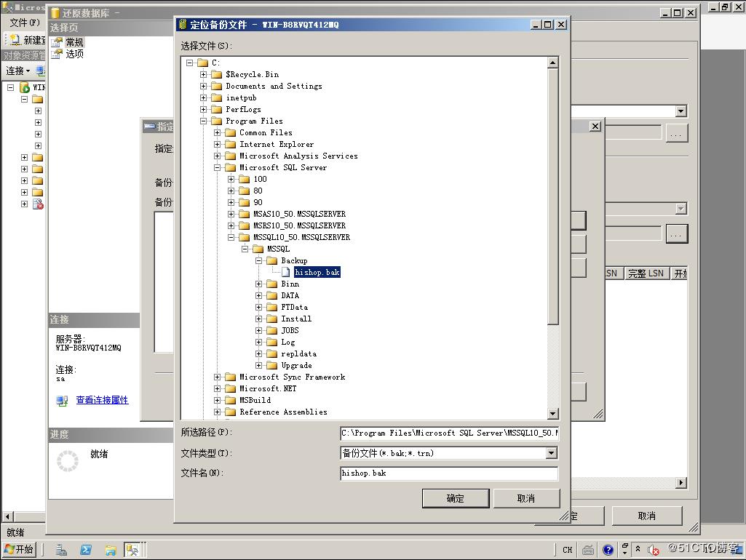Open Windows PowerShell from the taskbar
This screenshot has width=746, height=560.
86,550
